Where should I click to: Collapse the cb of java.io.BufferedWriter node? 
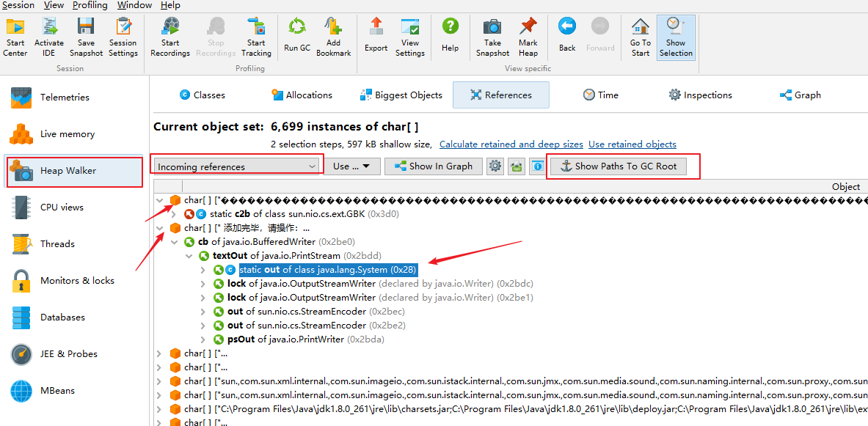175,242
